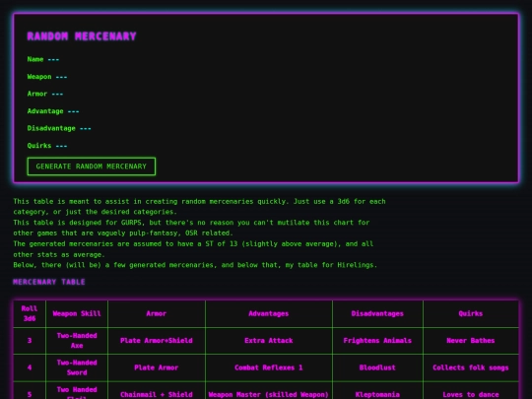The width and height of the screenshot is (532, 399).
Task: Click the Quirks field label in mercenary card
Action: point(39,146)
